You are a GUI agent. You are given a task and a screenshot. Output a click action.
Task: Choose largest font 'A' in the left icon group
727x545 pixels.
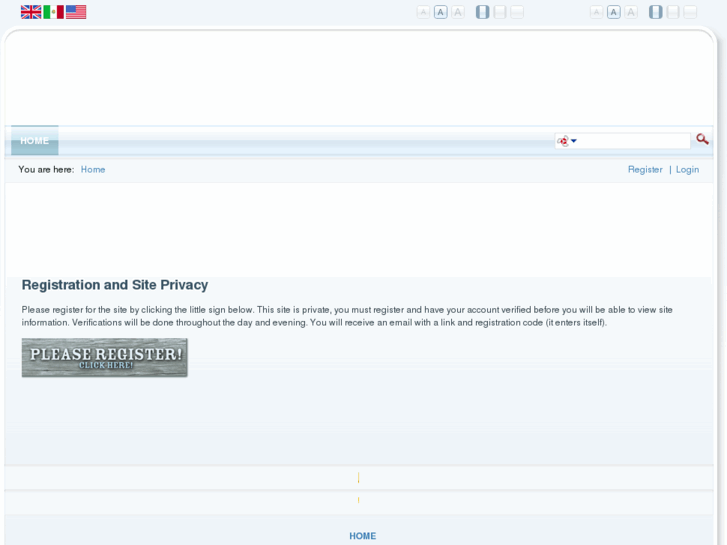pos(458,12)
